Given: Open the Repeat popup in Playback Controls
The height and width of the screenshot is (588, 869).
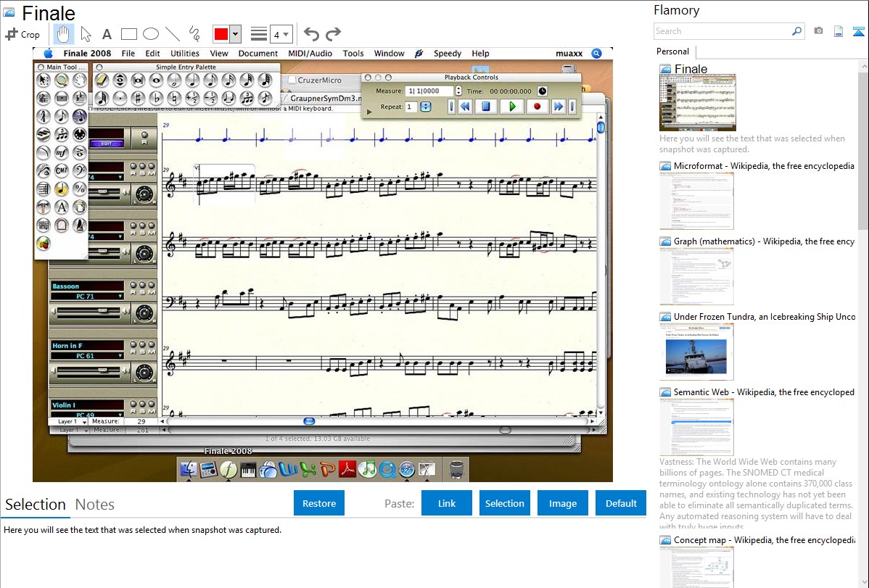Looking at the screenshot, I should click(426, 107).
